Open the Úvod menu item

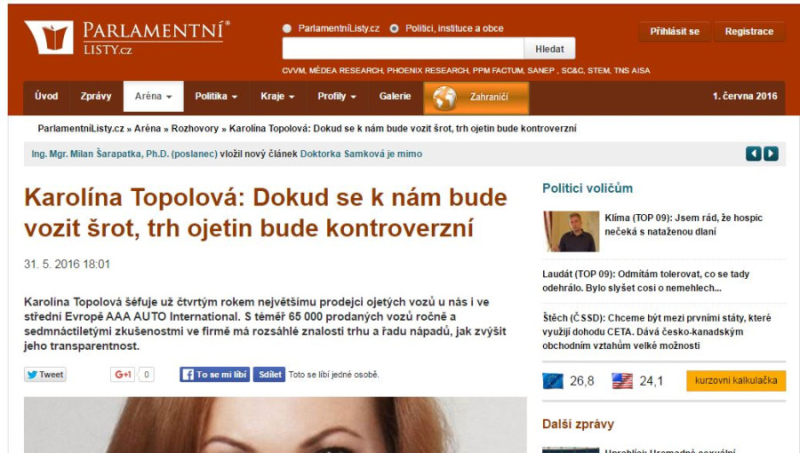pos(46,96)
